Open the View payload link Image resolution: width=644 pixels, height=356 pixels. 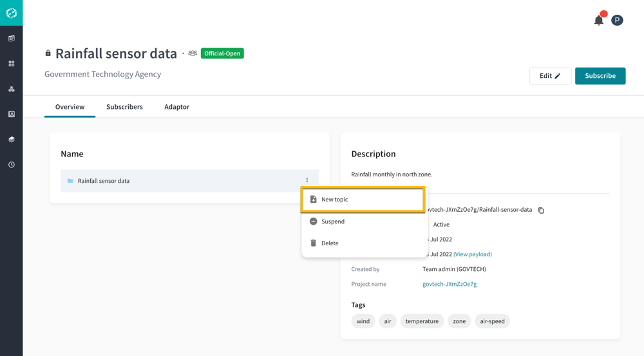pyautogui.click(x=473, y=254)
